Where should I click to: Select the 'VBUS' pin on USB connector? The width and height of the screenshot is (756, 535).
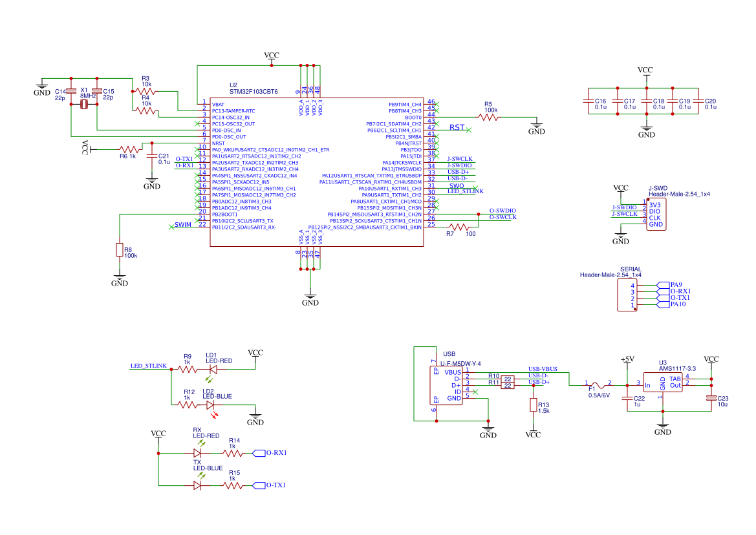(x=453, y=372)
